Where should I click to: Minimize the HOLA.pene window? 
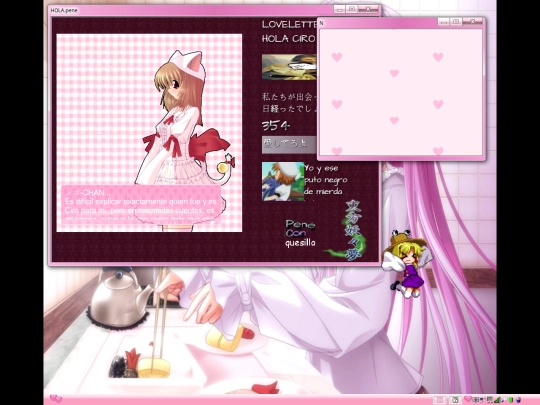[x=340, y=9]
